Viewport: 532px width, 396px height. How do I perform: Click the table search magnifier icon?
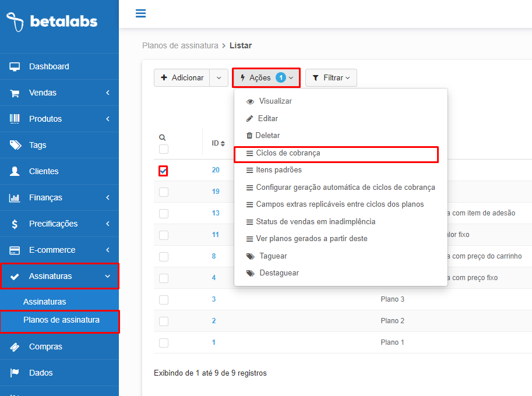162,137
